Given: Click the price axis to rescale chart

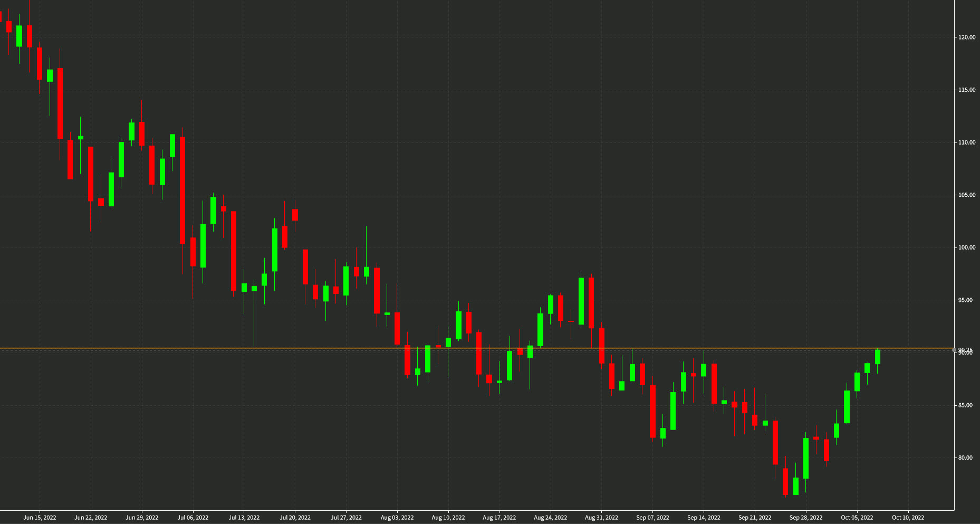Looking at the screenshot, I should (x=967, y=237).
